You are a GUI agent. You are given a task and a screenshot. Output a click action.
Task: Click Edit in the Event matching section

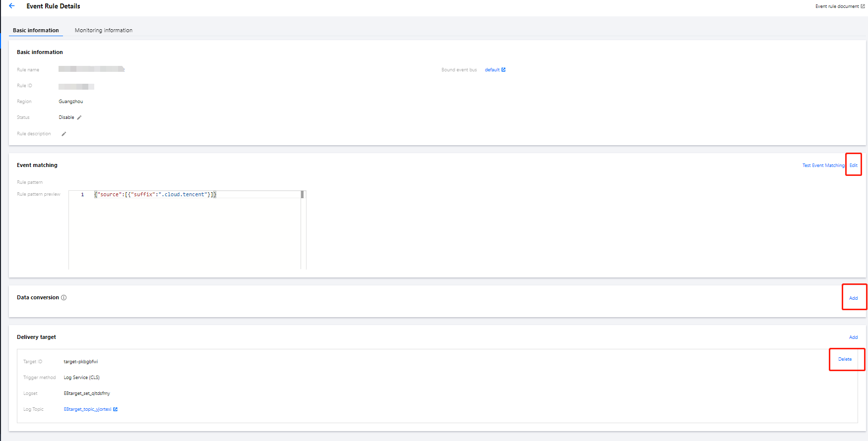pyautogui.click(x=853, y=165)
